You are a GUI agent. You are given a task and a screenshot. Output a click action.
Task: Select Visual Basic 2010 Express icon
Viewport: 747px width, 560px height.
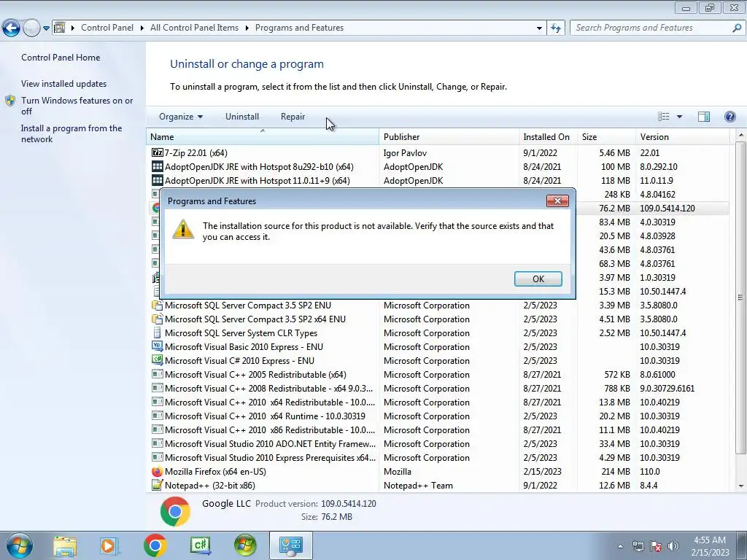[158, 346]
